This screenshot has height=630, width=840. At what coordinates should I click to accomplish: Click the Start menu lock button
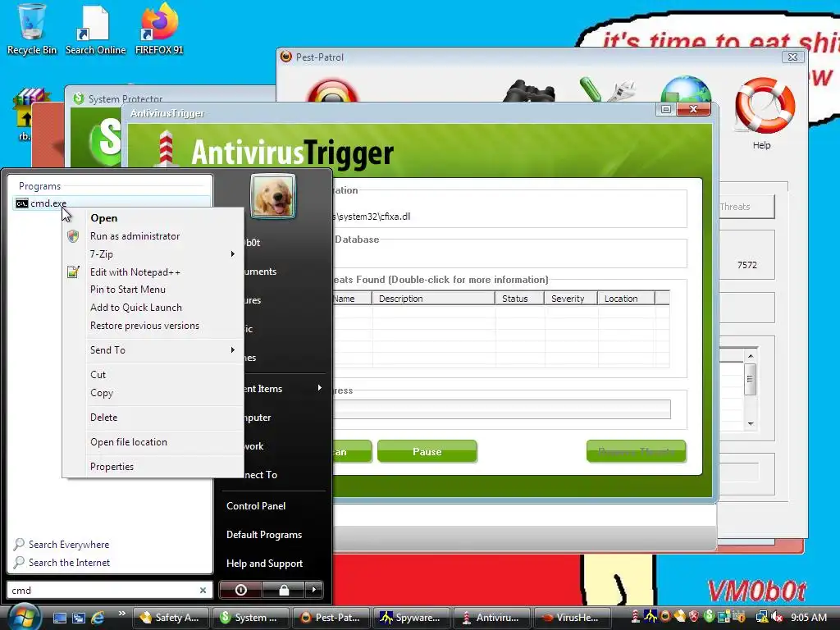pos(283,590)
